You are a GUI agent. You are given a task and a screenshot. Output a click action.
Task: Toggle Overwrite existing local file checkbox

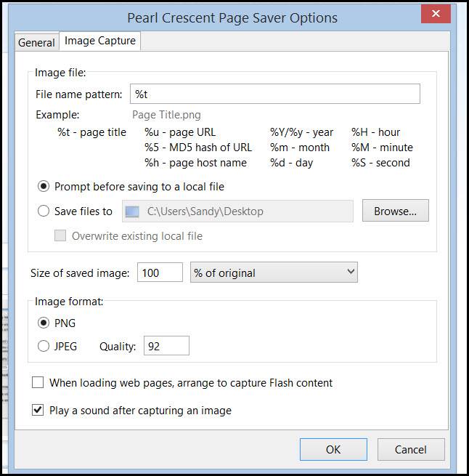[x=61, y=235]
